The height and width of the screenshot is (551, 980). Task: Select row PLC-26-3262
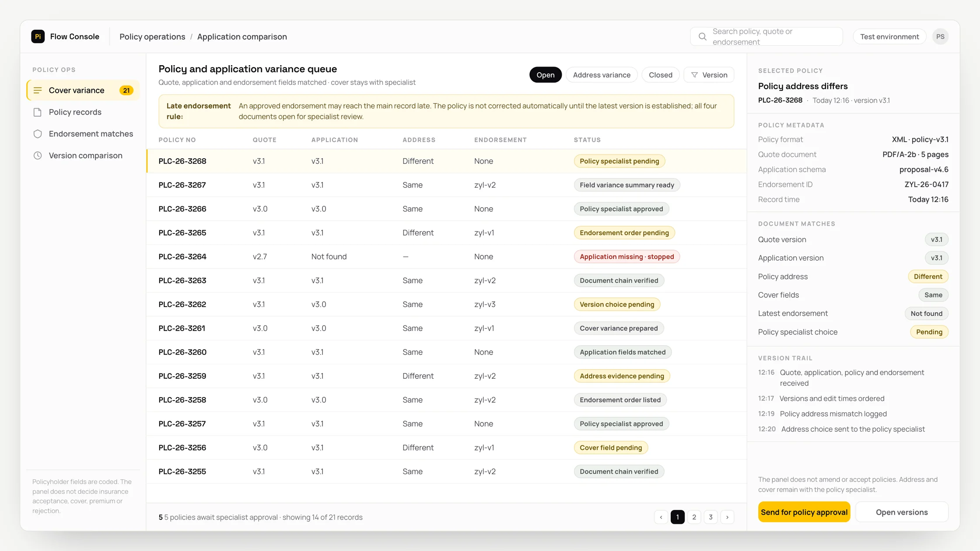446,304
